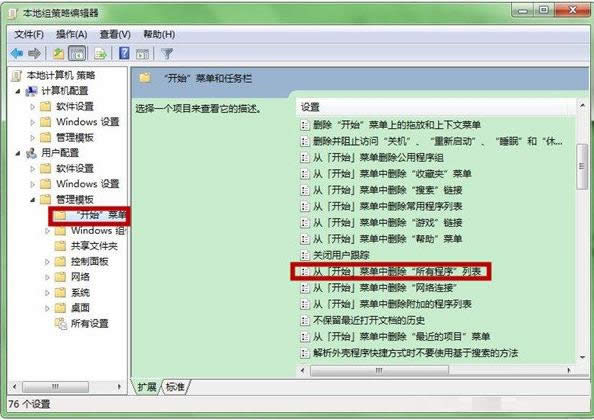Open the blue Help question mark icon
This screenshot has width=594, height=420.
pyautogui.click(x=124, y=53)
